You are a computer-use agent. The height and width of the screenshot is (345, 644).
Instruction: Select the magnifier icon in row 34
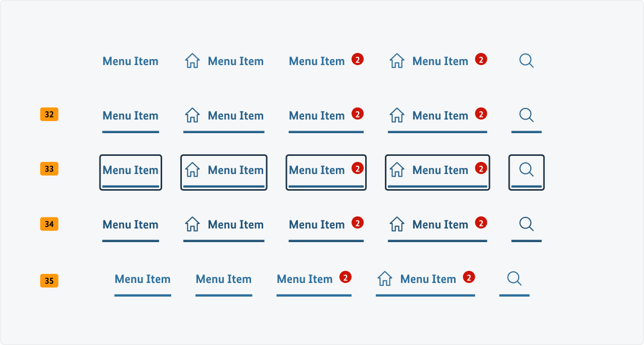(x=526, y=224)
